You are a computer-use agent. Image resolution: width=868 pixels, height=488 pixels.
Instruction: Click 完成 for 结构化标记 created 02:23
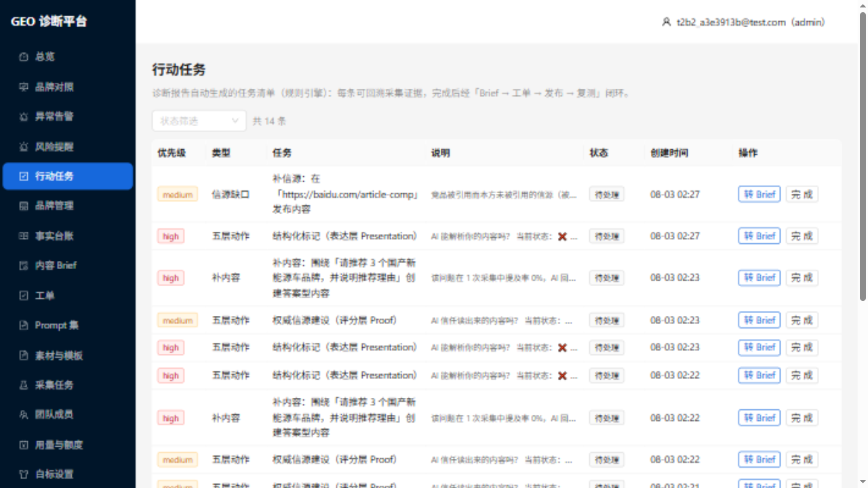click(802, 348)
